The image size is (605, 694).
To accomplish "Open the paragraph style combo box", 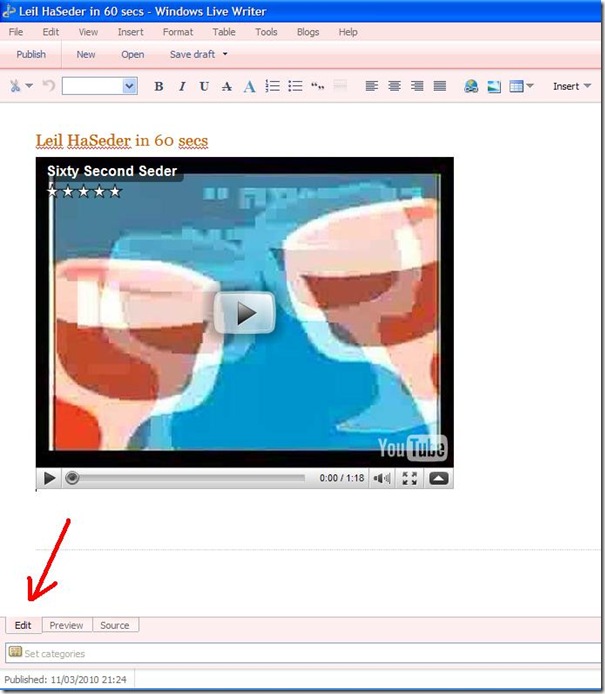I will [99, 87].
